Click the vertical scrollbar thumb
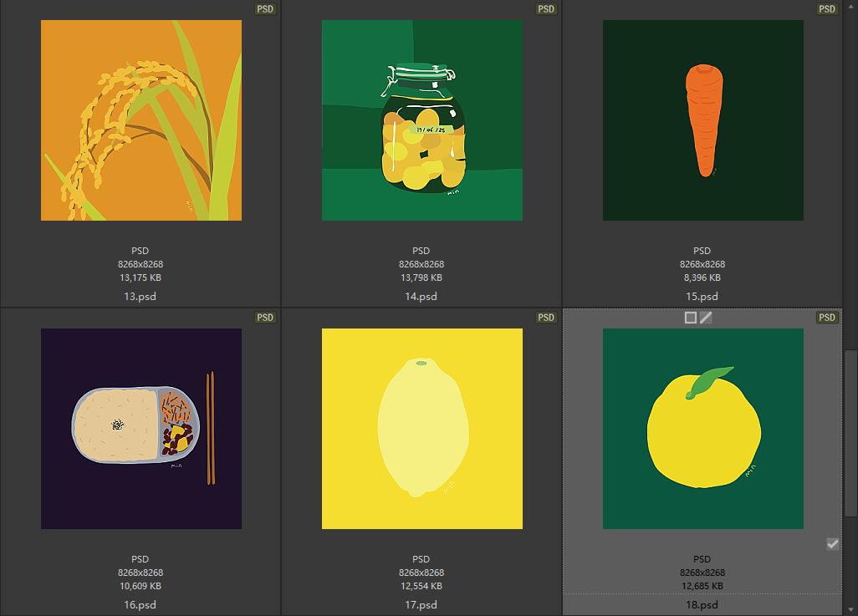Image resolution: width=858 pixels, height=616 pixels. coord(850,433)
